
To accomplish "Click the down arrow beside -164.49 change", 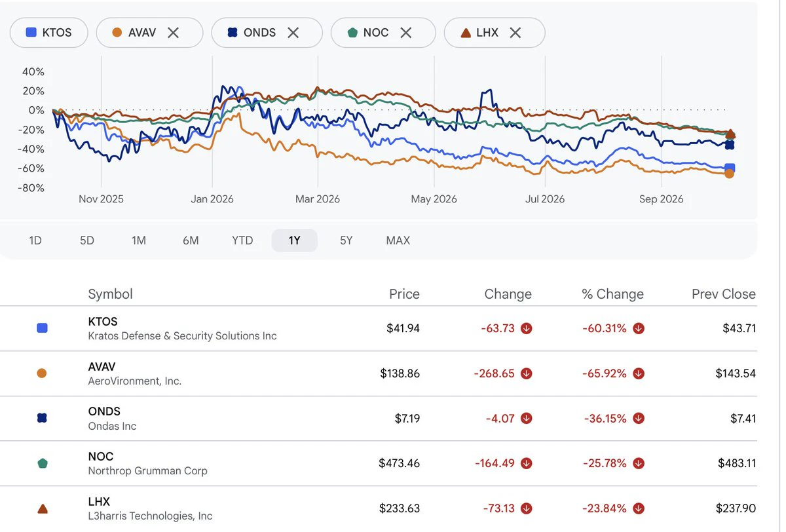I will [526, 463].
